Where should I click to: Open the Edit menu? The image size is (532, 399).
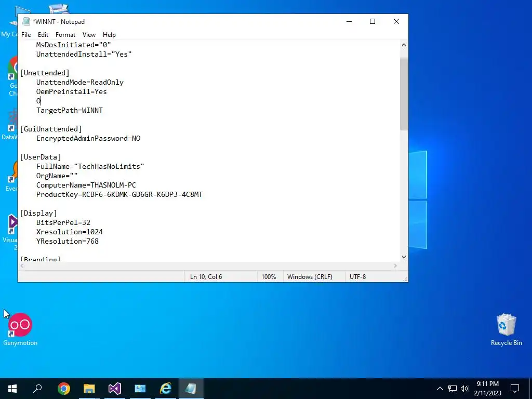pyautogui.click(x=43, y=35)
